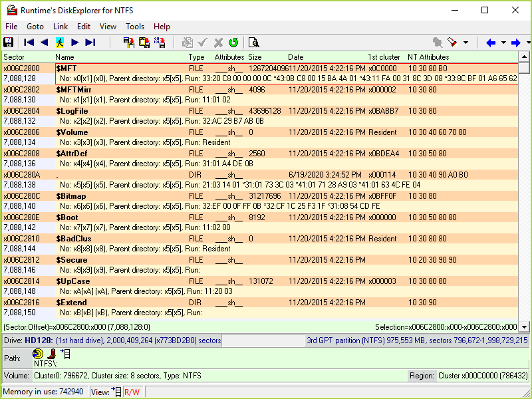This screenshot has width=532, height=399.
Task: Open the Goto menu
Action: coord(35,27)
